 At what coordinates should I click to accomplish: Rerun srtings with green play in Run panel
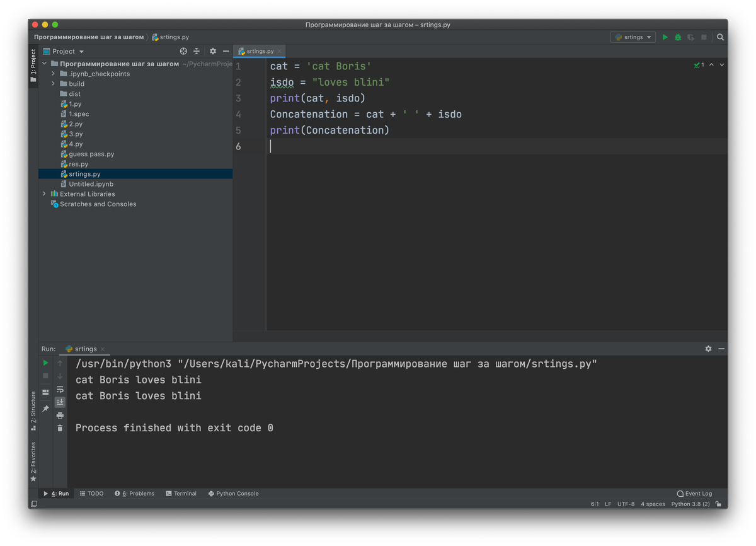click(x=45, y=363)
